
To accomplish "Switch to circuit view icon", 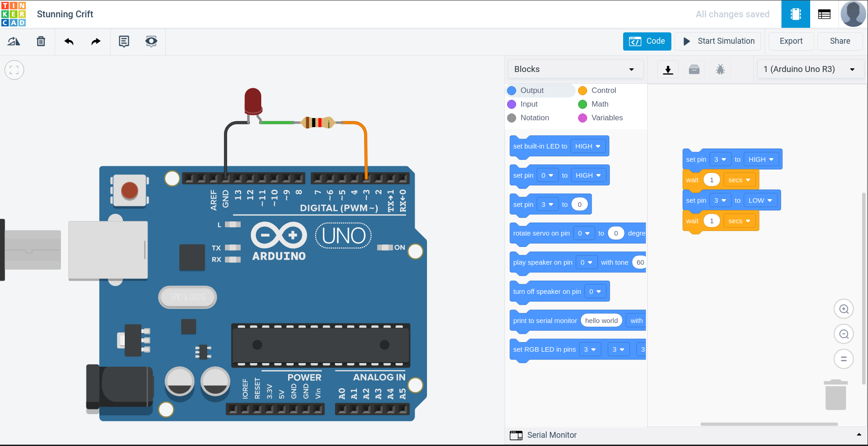I will pyautogui.click(x=796, y=14).
